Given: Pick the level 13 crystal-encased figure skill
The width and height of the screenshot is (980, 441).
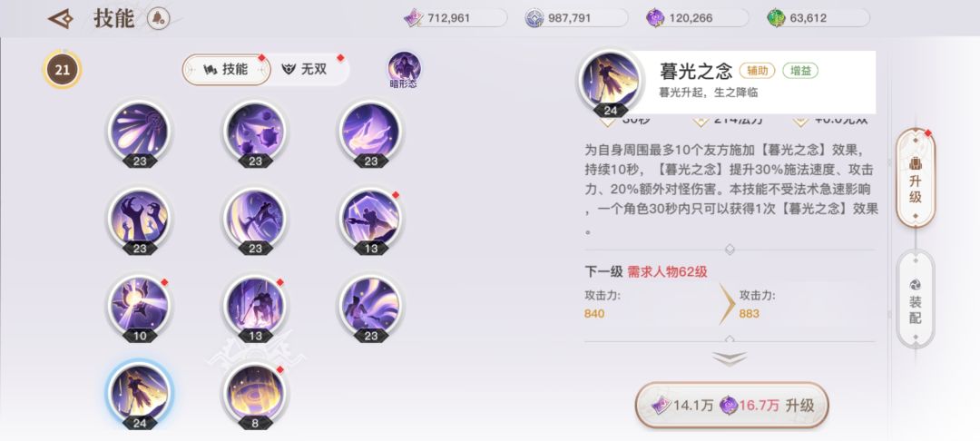Looking at the screenshot, I should point(370,220).
